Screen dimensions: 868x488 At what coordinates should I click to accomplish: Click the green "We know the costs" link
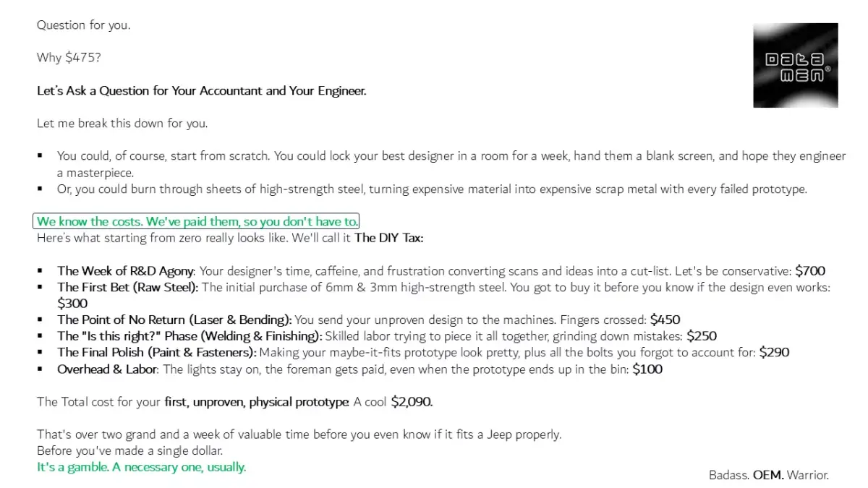(x=197, y=221)
